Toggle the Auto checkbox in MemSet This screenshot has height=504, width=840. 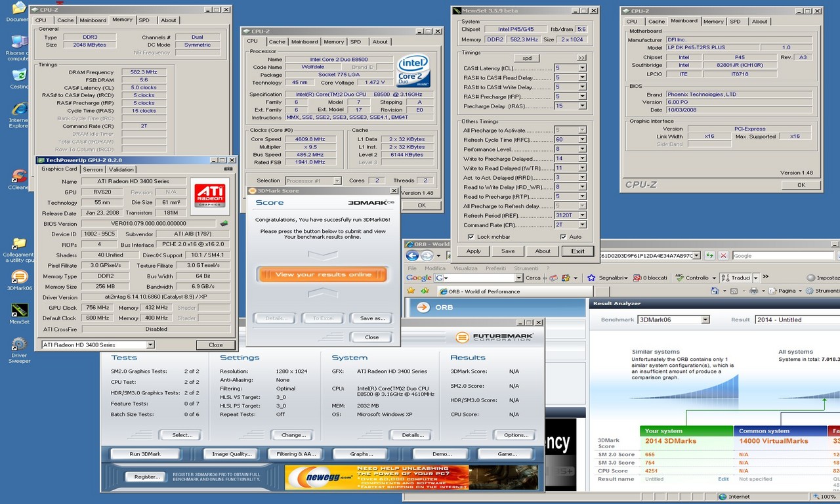(x=563, y=237)
